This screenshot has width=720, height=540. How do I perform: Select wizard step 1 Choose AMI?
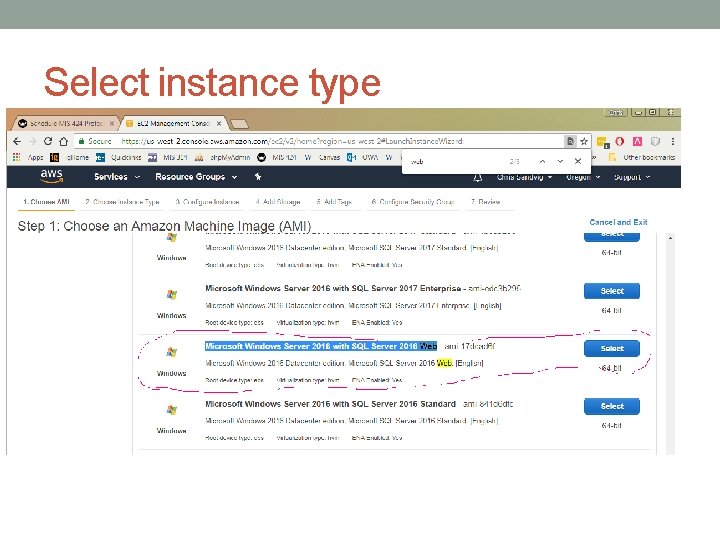46,202
